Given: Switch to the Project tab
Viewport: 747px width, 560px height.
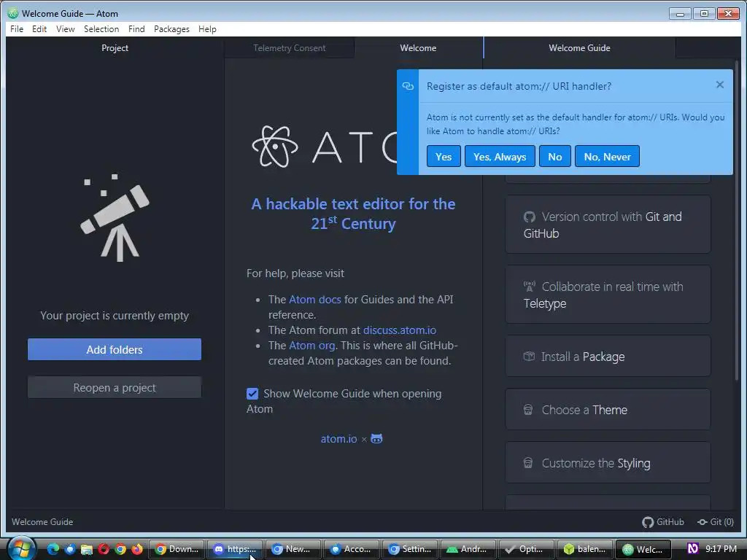Looking at the screenshot, I should pos(115,48).
